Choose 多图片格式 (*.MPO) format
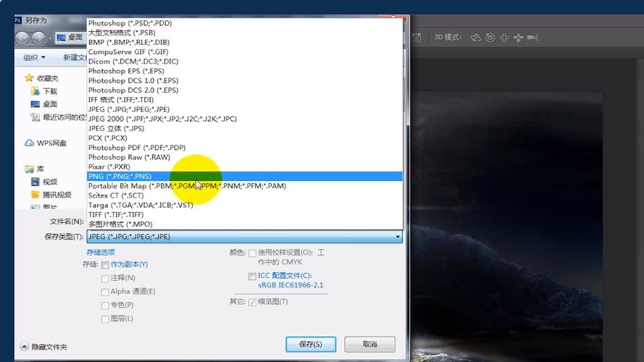 pos(244,224)
